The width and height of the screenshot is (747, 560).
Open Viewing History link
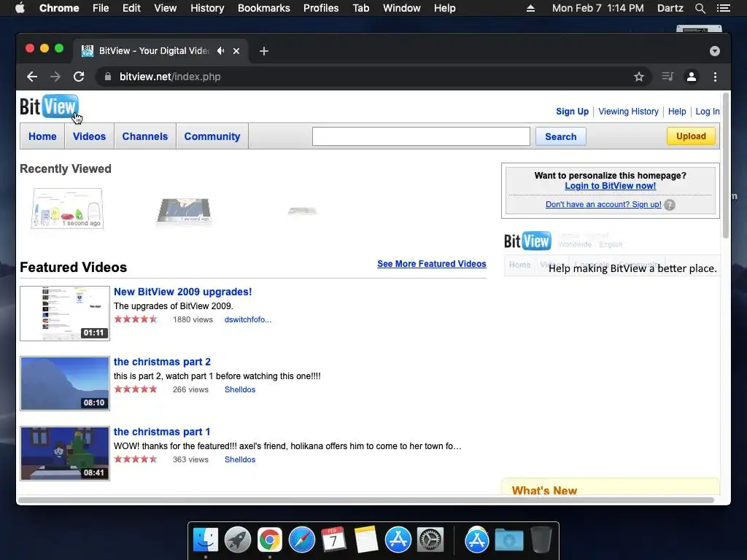(x=628, y=112)
